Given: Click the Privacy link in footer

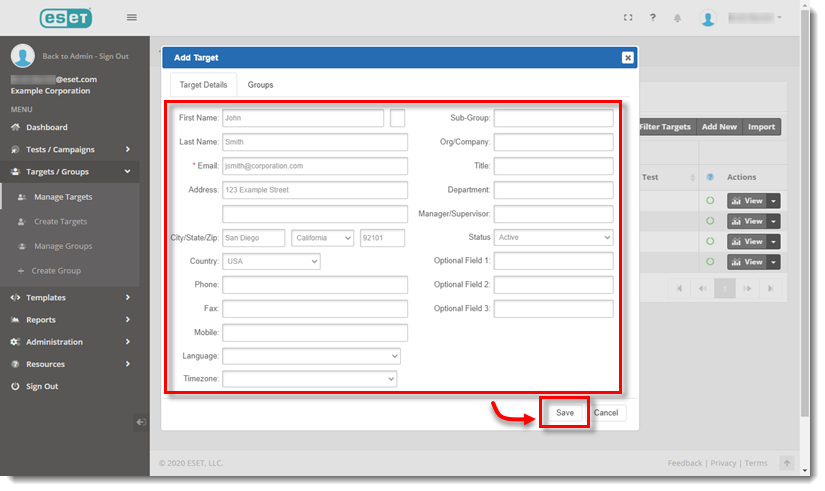Looking at the screenshot, I should [x=723, y=463].
